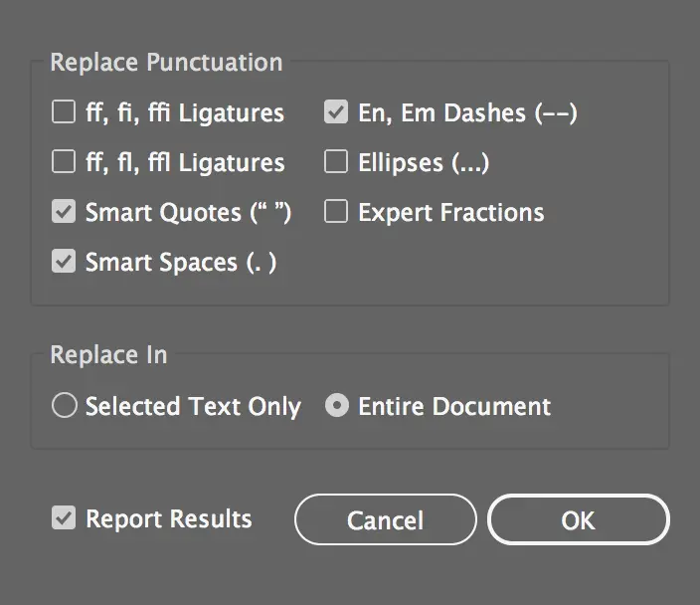Click the ff, fi, ffi Ligatures label text
The height and width of the screenshot is (605, 700).
click(185, 112)
